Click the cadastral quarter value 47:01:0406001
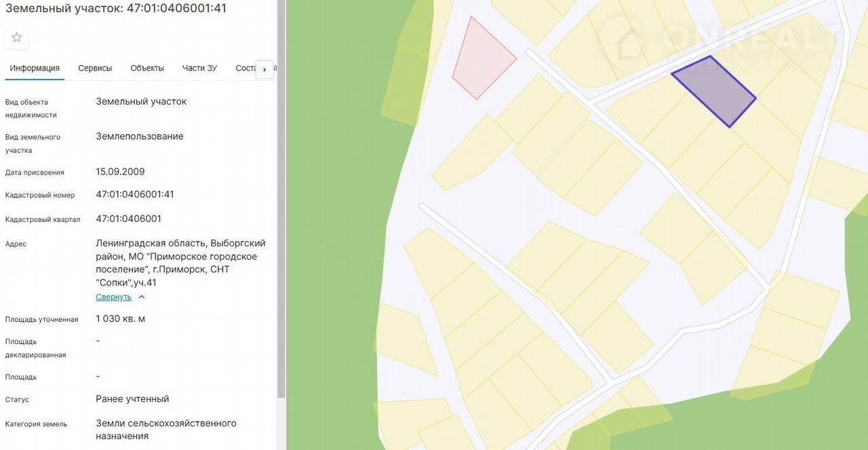 pos(129,219)
